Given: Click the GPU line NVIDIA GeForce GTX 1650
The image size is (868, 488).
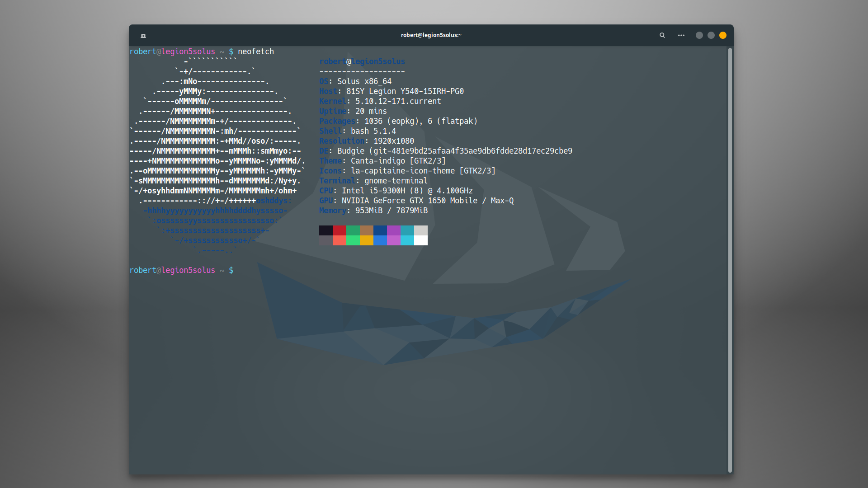Looking at the screenshot, I should (x=416, y=201).
